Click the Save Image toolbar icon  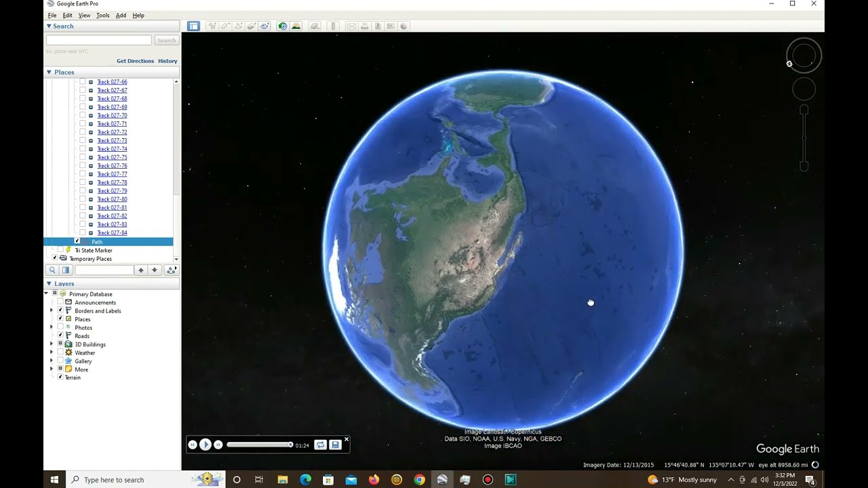coord(378,26)
